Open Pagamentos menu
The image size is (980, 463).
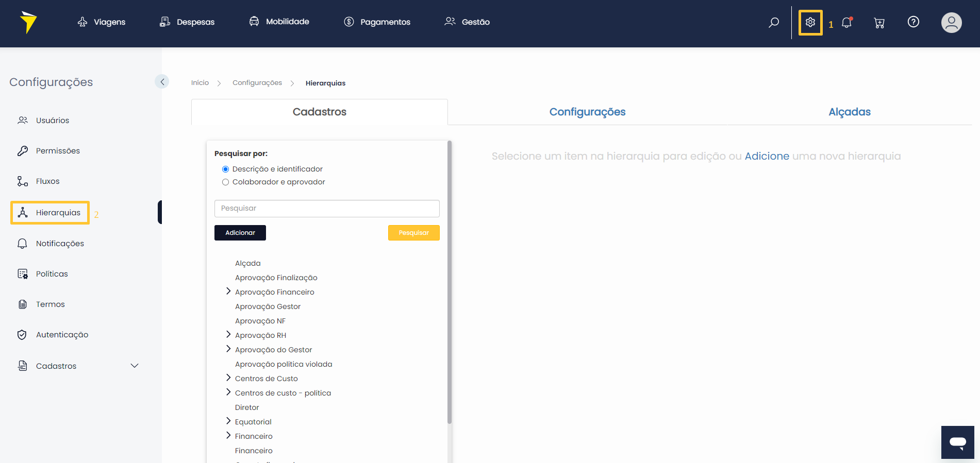[x=377, y=22]
